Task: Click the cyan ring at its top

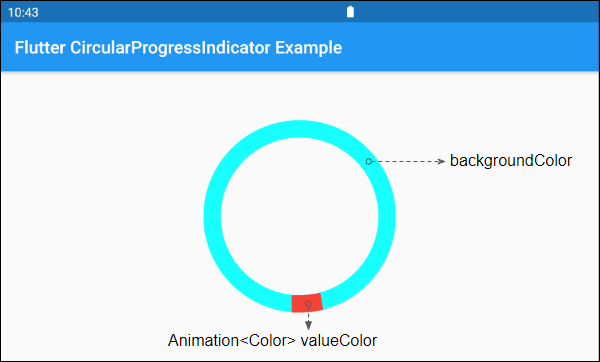Action: point(300,129)
